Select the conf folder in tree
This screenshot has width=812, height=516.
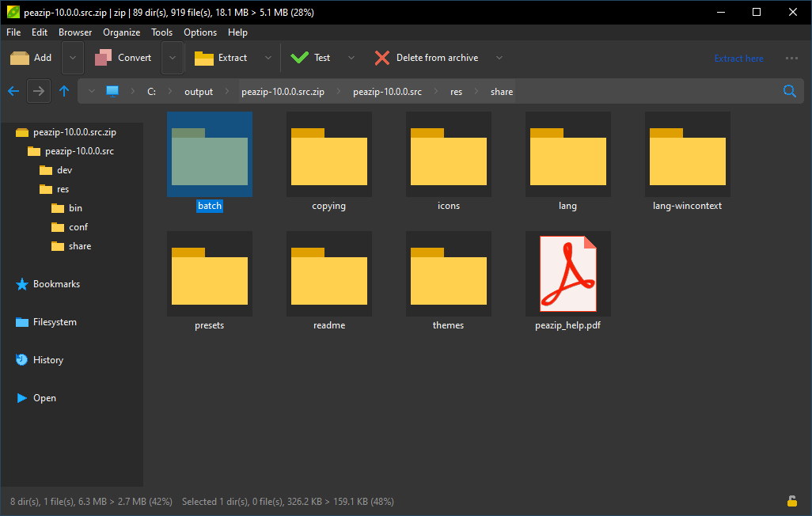pos(78,227)
